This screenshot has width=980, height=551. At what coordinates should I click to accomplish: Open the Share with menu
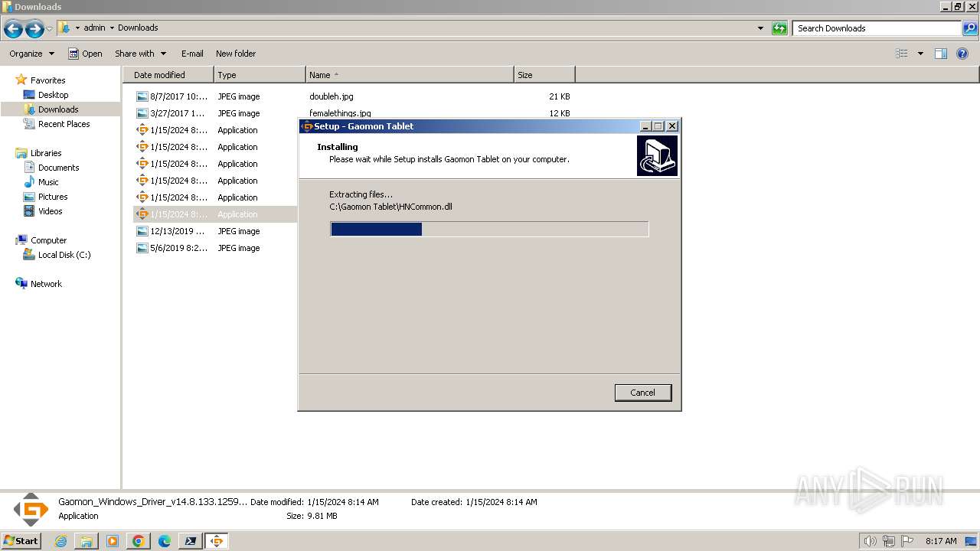tap(140, 54)
